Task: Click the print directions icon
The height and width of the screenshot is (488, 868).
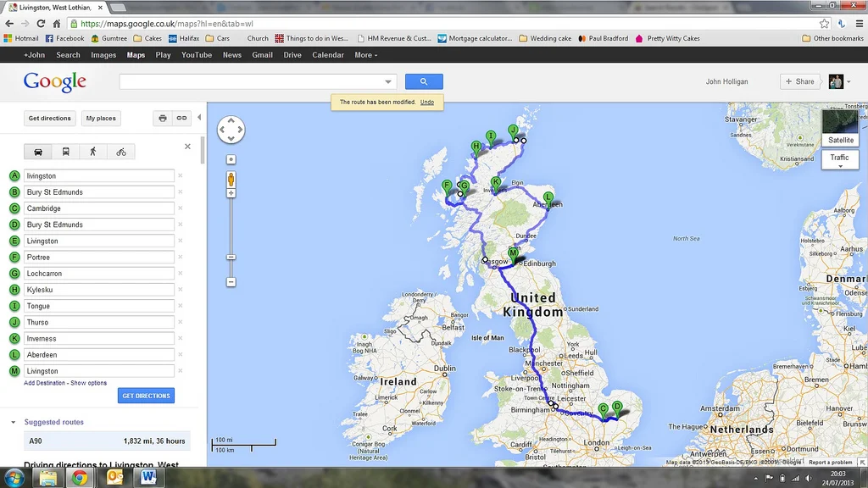Action: pyautogui.click(x=162, y=118)
